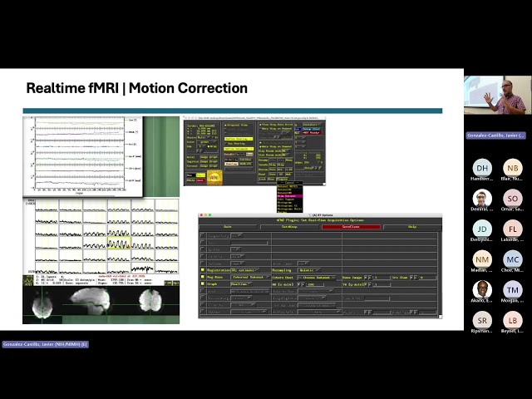Viewport: 532px width, 399px height.
Task: Click the sagittal brain slice image
Action: 91,302
